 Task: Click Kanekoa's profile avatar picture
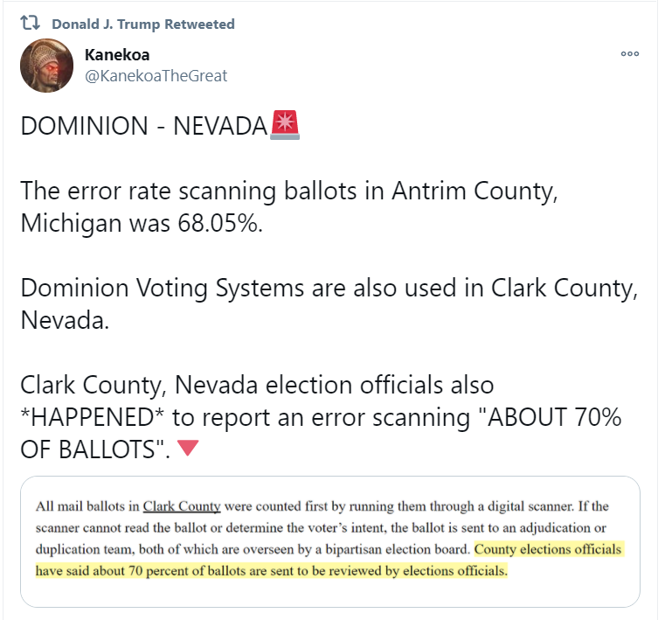(x=45, y=66)
